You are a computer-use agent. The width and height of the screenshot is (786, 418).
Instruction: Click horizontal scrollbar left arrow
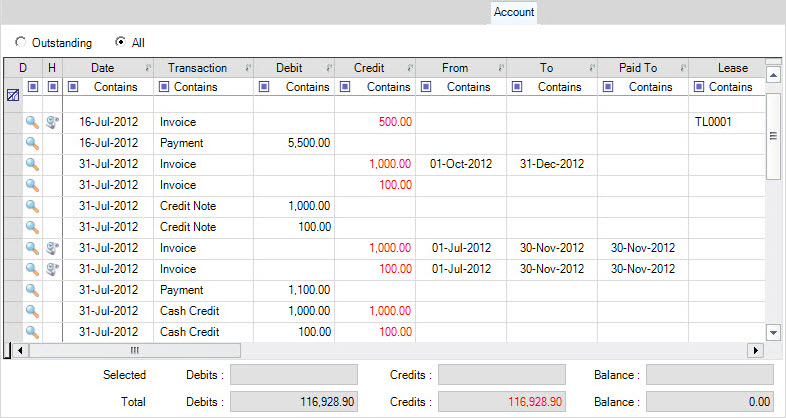20,350
